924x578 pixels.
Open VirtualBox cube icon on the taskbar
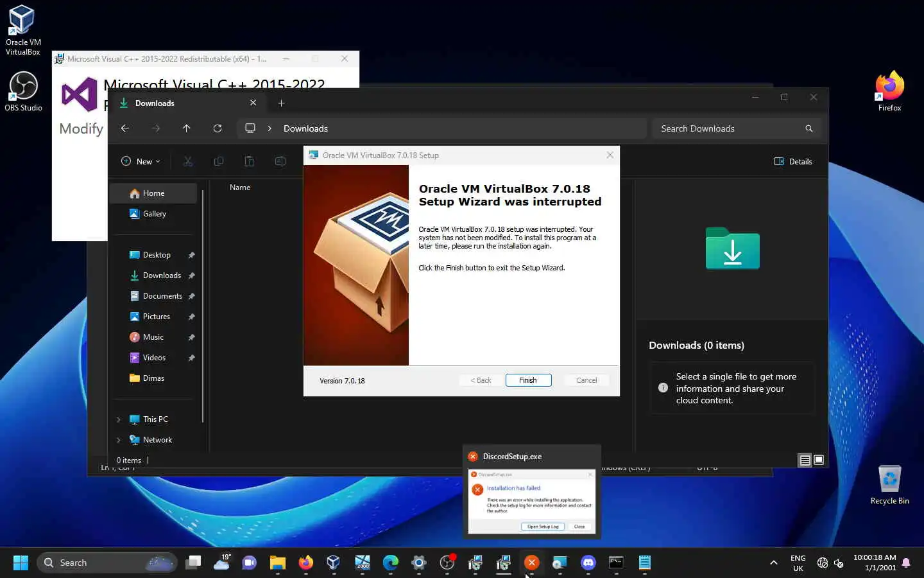pos(334,563)
